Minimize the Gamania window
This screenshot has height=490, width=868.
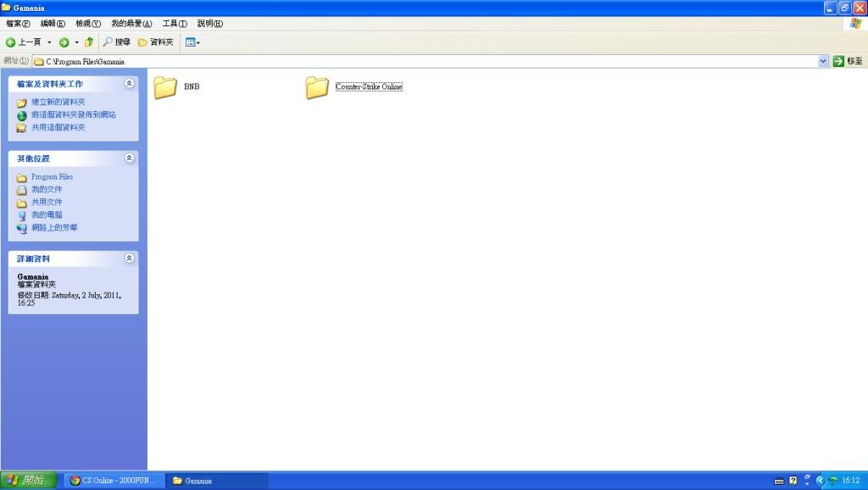830,8
